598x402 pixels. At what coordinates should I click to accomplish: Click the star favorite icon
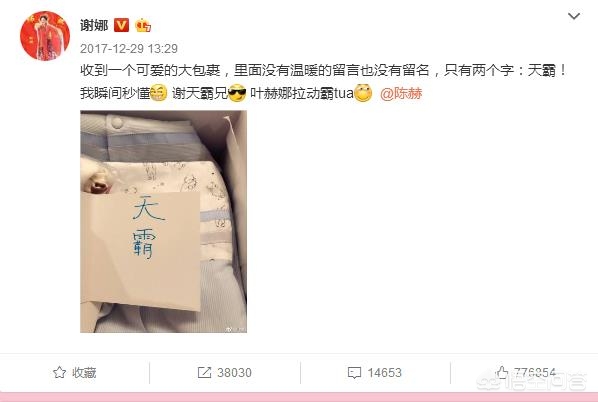click(59, 372)
